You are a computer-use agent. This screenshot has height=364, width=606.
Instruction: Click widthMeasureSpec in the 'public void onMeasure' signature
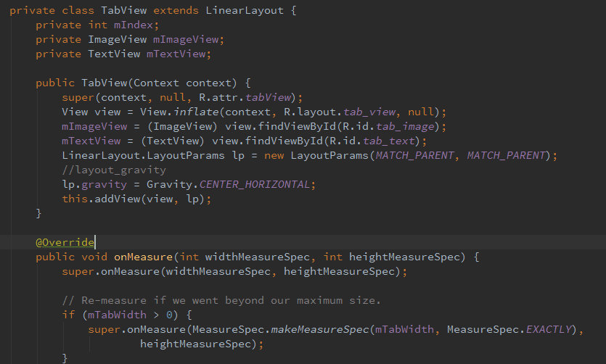tap(258, 257)
